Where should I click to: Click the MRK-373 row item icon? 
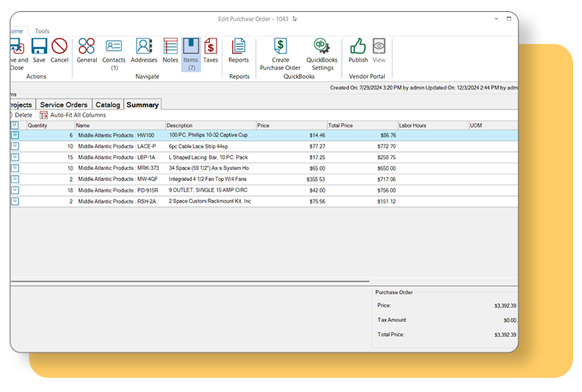15,168
